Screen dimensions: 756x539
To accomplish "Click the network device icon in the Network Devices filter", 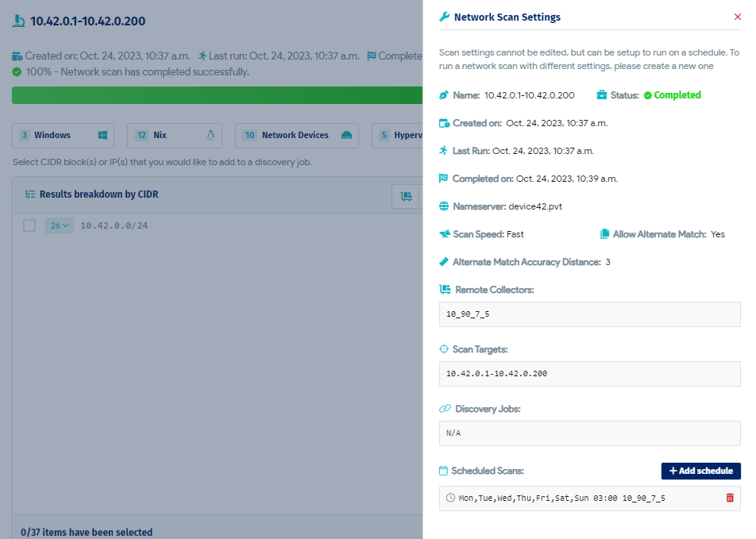I will (x=346, y=135).
